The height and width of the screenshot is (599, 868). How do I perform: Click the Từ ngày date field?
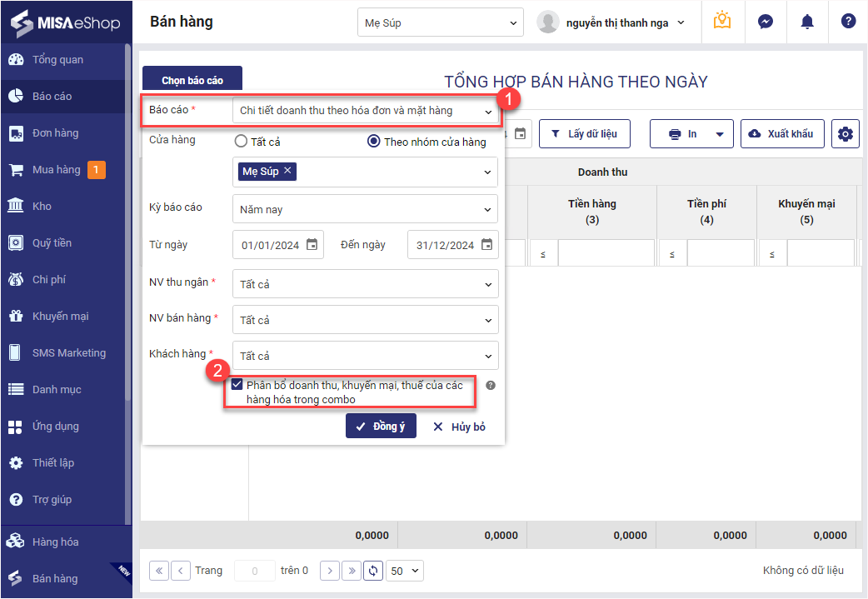tap(278, 245)
